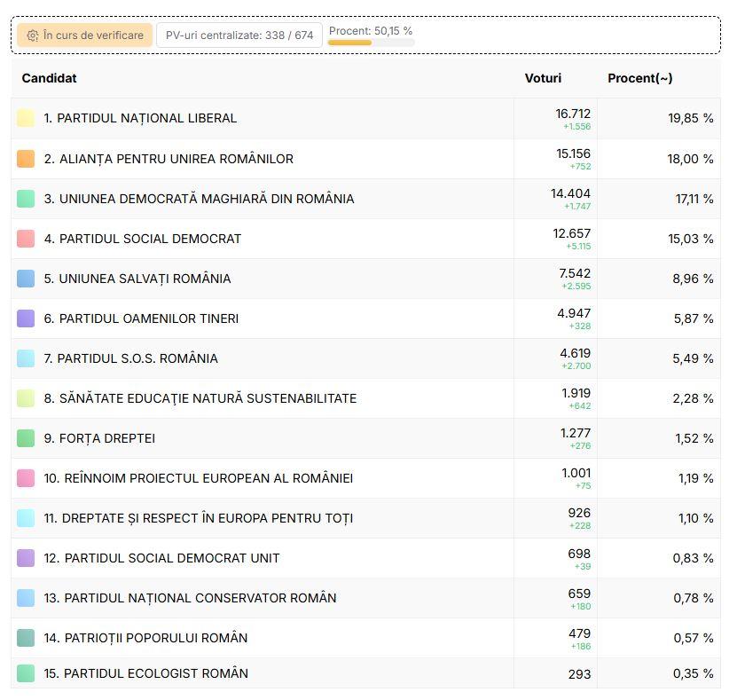Click yellow swatch for Partidul Național Liberal
This screenshot has height=700, width=737.
26,118
